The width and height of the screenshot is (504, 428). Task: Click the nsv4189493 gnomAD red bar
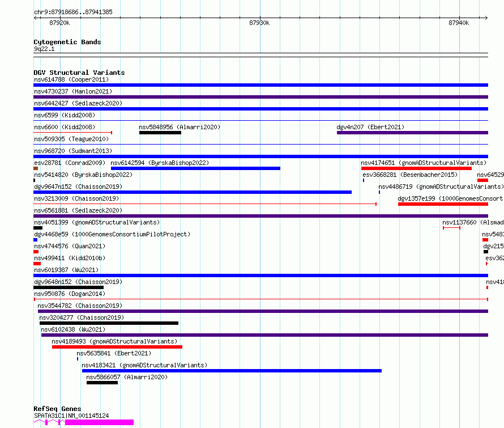click(x=117, y=347)
